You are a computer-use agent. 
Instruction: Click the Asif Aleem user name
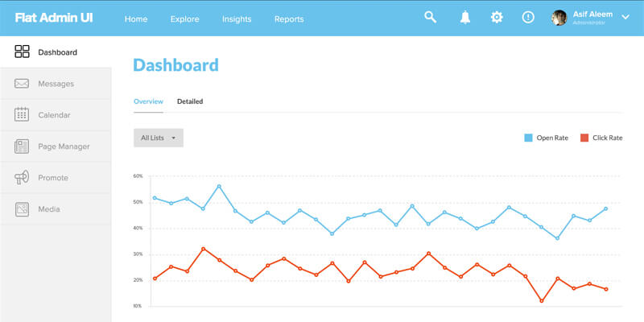click(x=592, y=14)
